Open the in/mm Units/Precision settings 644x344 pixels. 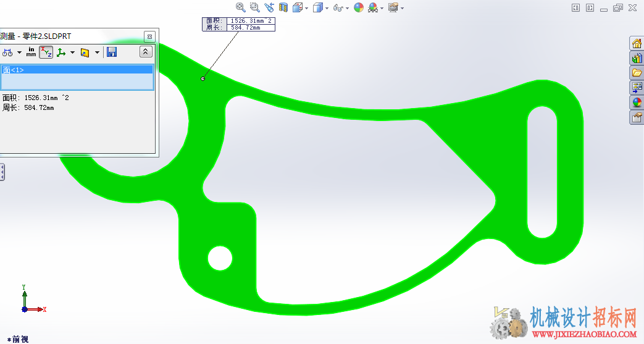(31, 52)
